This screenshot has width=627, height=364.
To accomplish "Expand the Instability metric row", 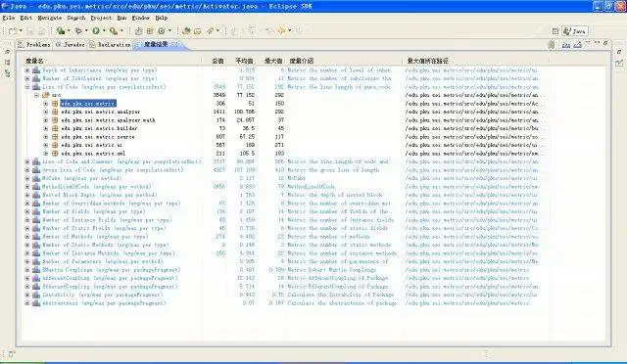I will coord(27,295).
